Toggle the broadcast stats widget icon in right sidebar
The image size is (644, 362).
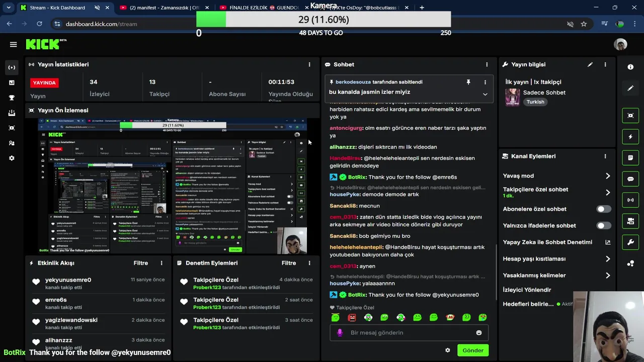coord(630,200)
